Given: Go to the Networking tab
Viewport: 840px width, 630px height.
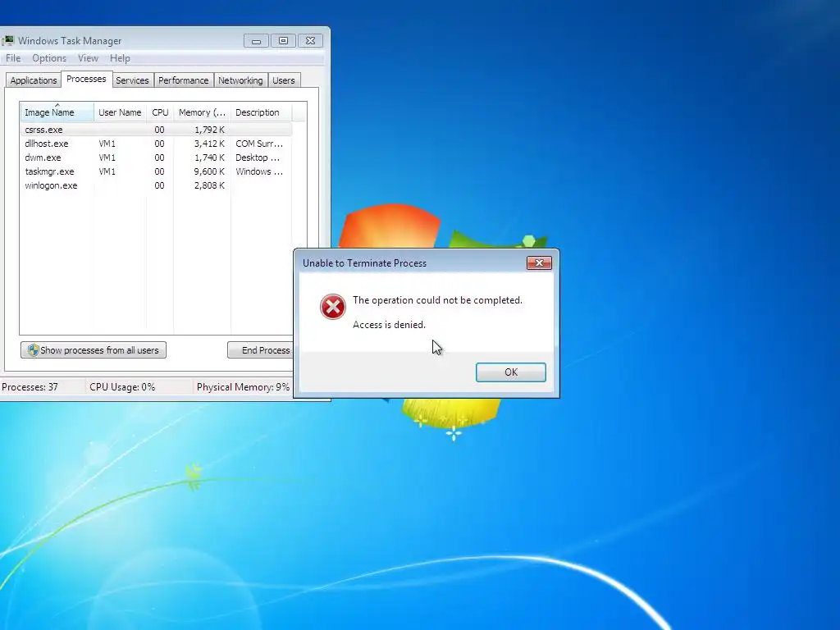Looking at the screenshot, I should (x=240, y=80).
